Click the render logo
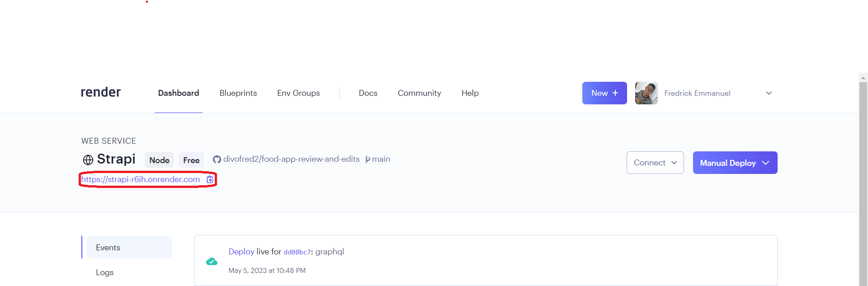This screenshot has width=868, height=286. [x=101, y=92]
